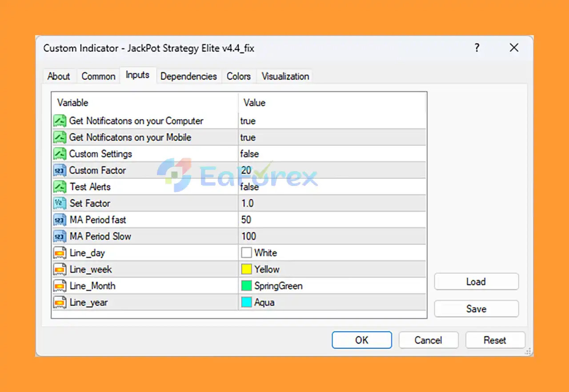This screenshot has height=392, width=569.
Task: Click the integer icon beside MA Period fast
Action: tap(60, 220)
